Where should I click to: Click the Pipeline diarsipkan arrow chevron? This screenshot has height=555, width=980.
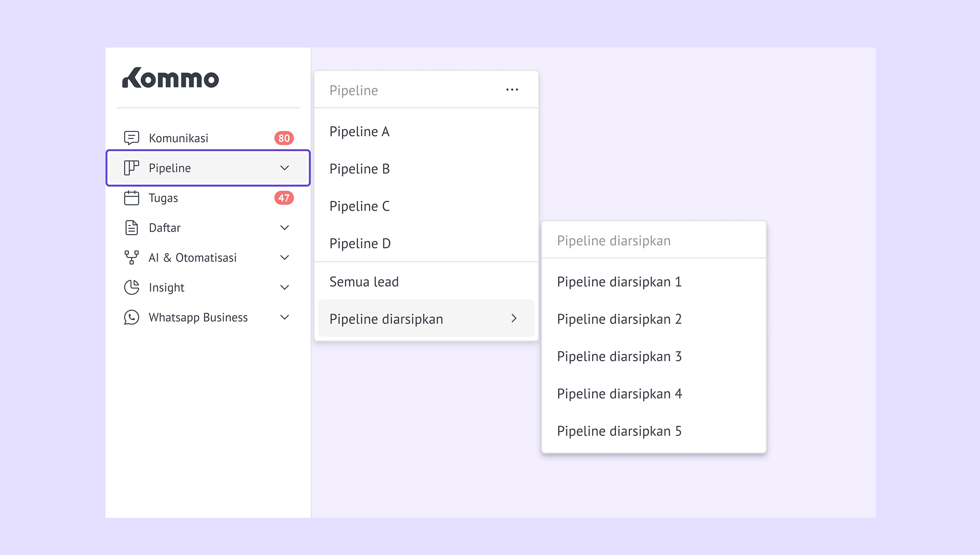[514, 318]
